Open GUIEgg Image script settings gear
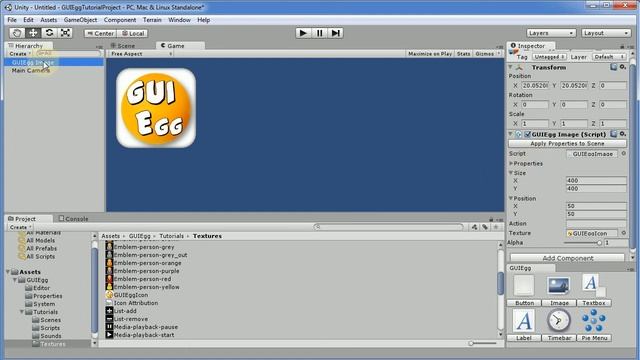 pyautogui.click(x=622, y=134)
